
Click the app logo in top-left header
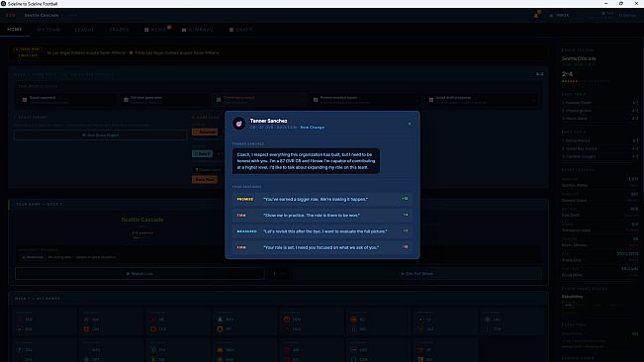click(10, 15)
